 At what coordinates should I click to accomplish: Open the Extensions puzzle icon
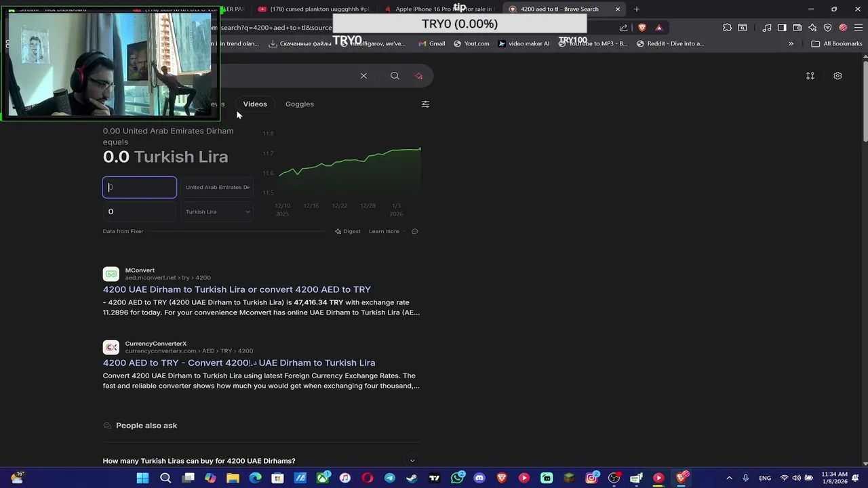pos(727,28)
